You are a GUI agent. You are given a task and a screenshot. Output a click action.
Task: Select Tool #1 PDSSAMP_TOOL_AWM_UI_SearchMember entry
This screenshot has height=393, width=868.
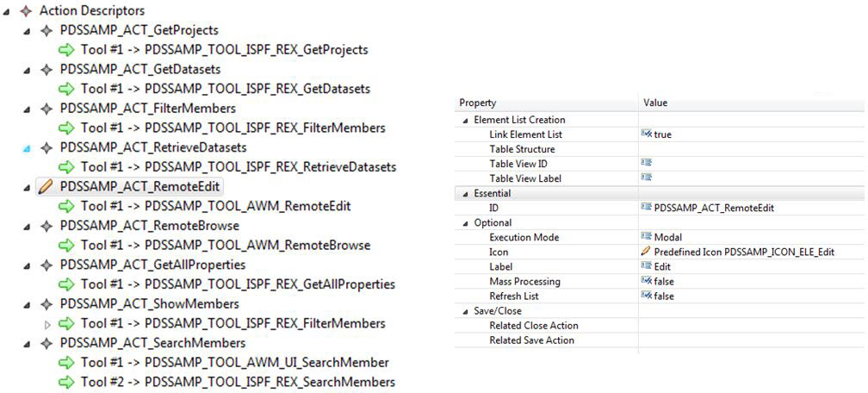tap(234, 363)
